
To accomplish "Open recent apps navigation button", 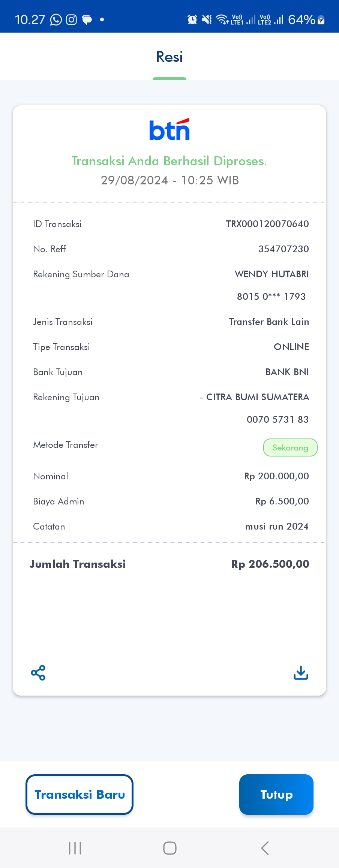I will (75, 848).
